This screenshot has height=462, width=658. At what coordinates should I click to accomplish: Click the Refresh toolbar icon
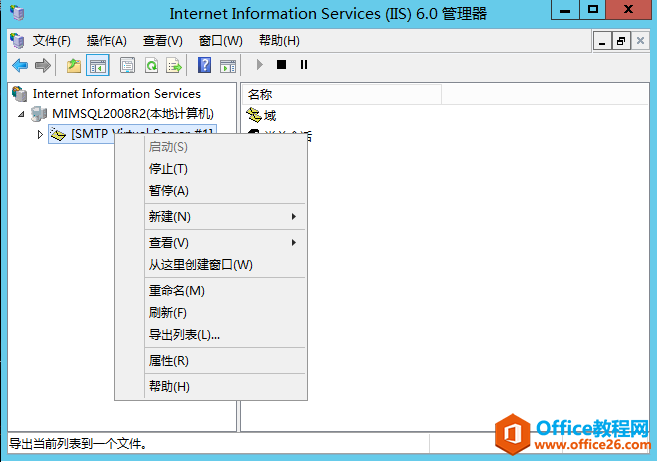(x=151, y=65)
